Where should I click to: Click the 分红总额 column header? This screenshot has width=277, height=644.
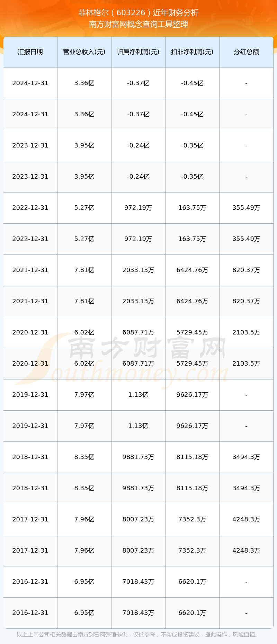pos(246,52)
